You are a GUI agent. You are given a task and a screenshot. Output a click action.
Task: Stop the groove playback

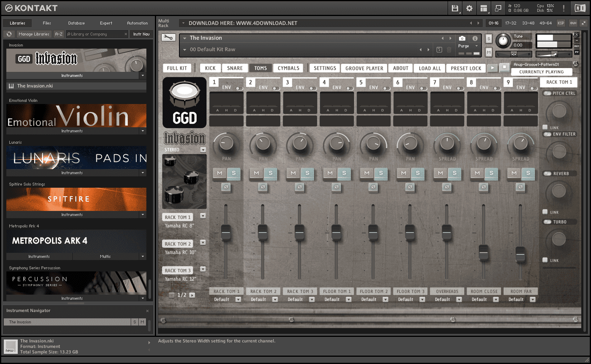(504, 68)
